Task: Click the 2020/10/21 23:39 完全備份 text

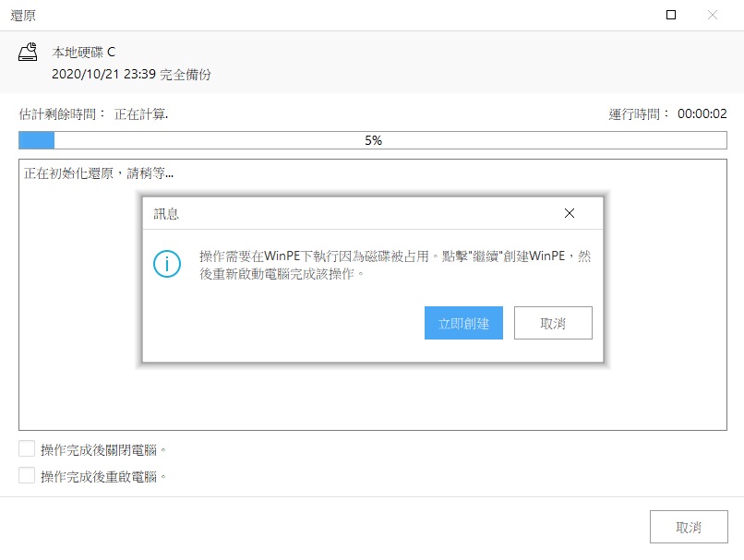Action: [x=131, y=75]
